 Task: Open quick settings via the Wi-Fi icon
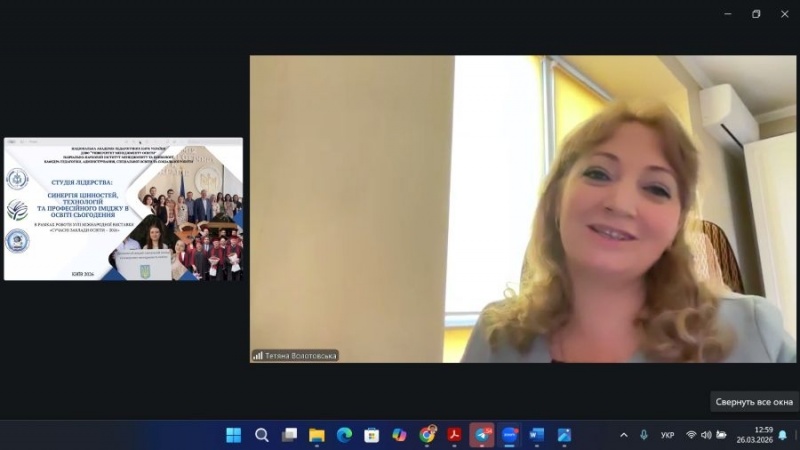pyautogui.click(x=691, y=435)
